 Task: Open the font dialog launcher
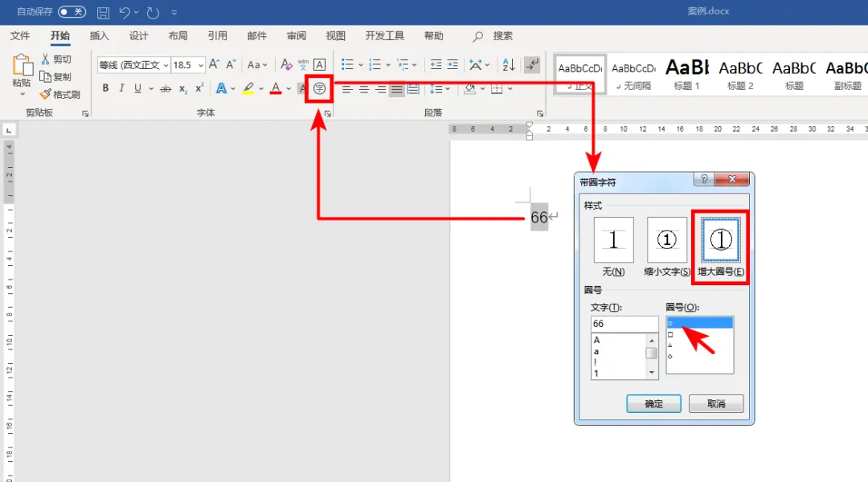(328, 113)
